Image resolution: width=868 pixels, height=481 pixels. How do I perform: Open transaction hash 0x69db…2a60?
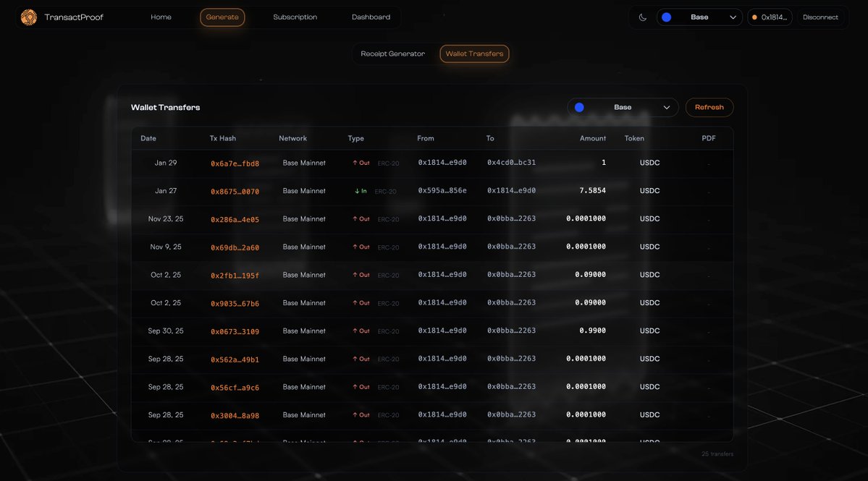click(235, 247)
